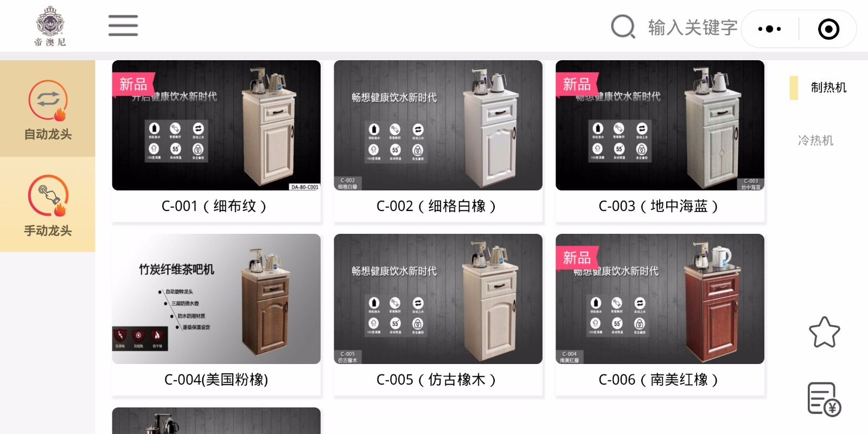
Task: Click the C-004(美国粉橡) title link
Action: [216, 379]
